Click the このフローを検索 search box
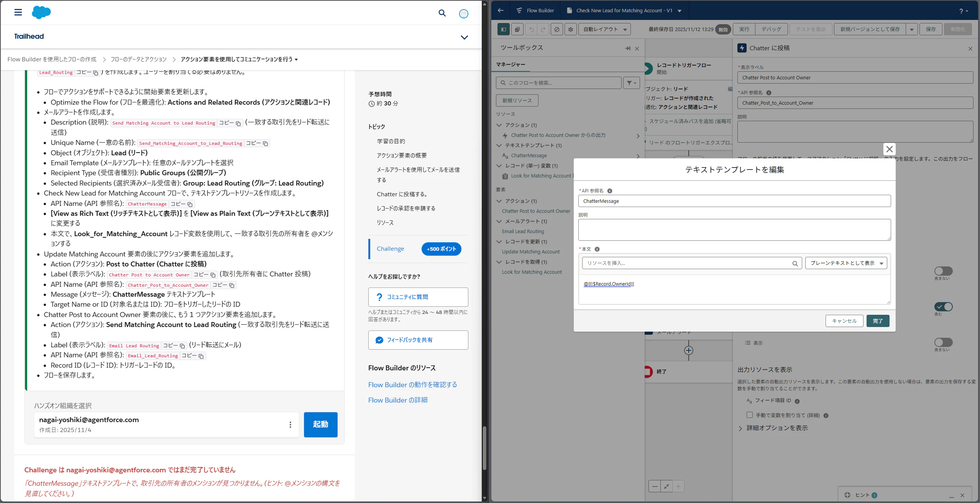The height and width of the screenshot is (503, 980). (x=559, y=83)
